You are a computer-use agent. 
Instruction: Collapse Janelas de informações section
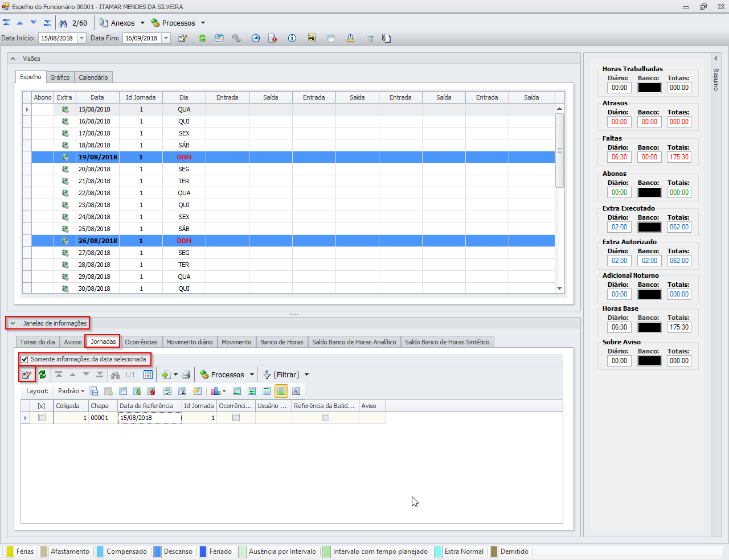click(x=13, y=323)
